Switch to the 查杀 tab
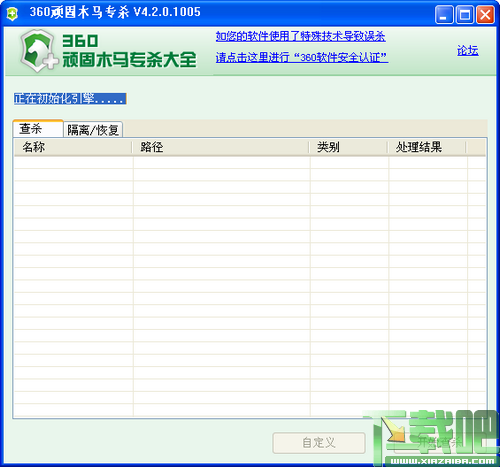 click(38, 129)
